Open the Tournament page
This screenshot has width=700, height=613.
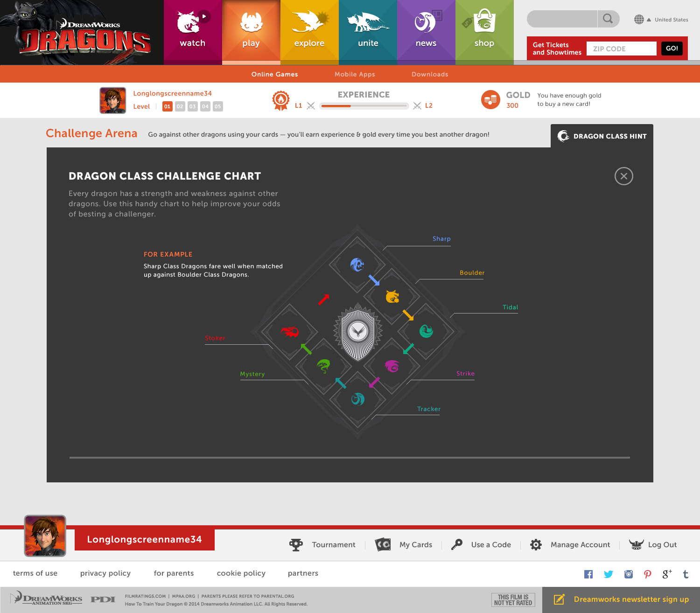click(x=322, y=545)
